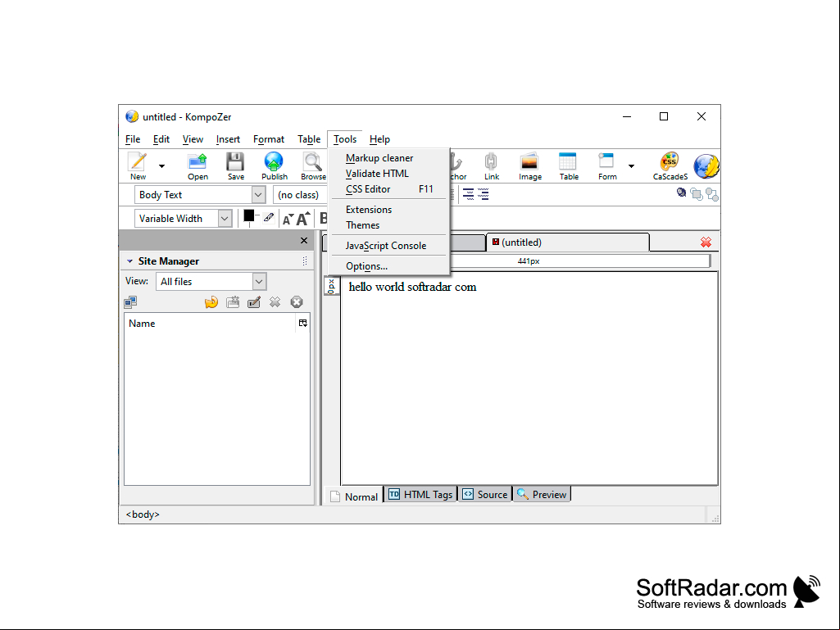Select the highlighter pen color tool
This screenshot has height=630, width=840.
pos(269,217)
